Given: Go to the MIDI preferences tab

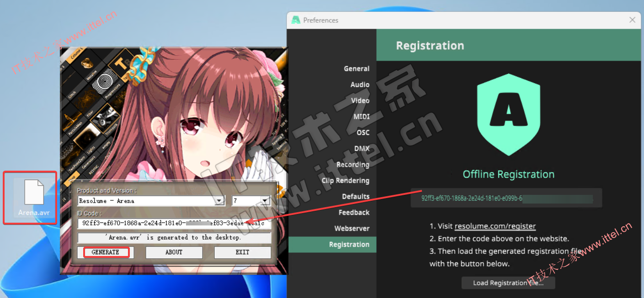Looking at the screenshot, I should [361, 117].
